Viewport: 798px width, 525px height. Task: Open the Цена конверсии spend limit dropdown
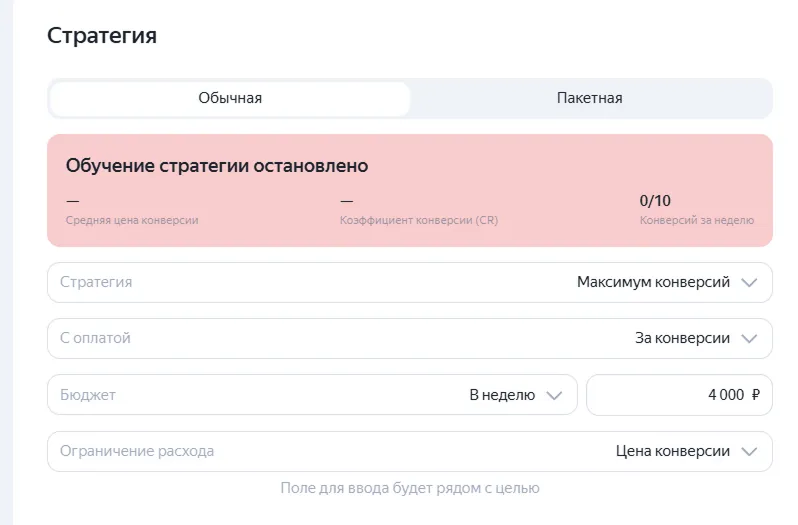click(x=672, y=451)
